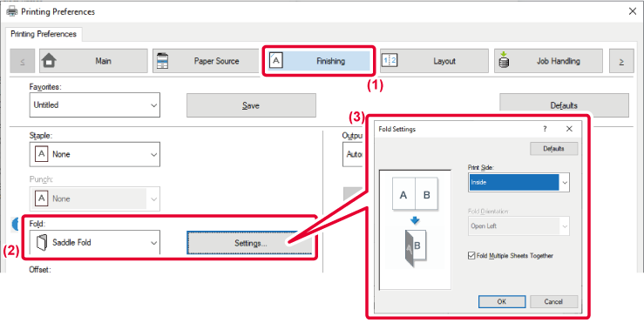Open the Print Side dropdown

pos(519,182)
